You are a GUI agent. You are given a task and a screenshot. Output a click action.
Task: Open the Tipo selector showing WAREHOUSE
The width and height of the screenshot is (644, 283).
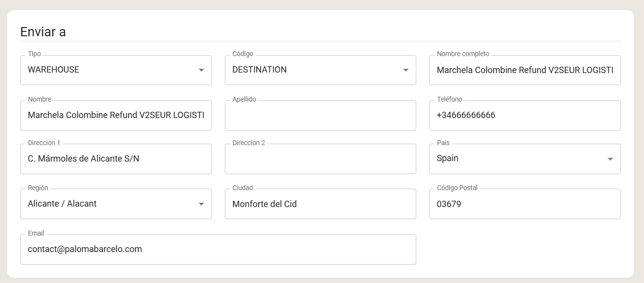click(116, 70)
